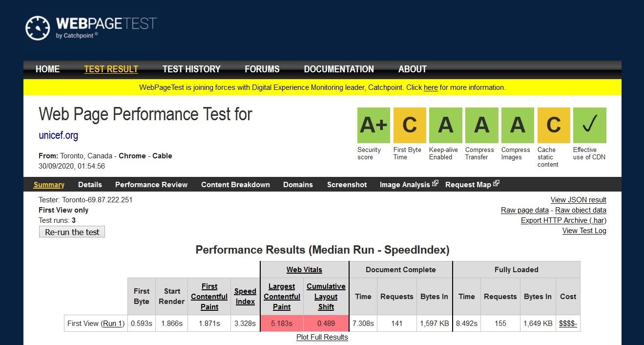Open the Documentation menu item
The width and height of the screenshot is (644, 345).
[339, 69]
